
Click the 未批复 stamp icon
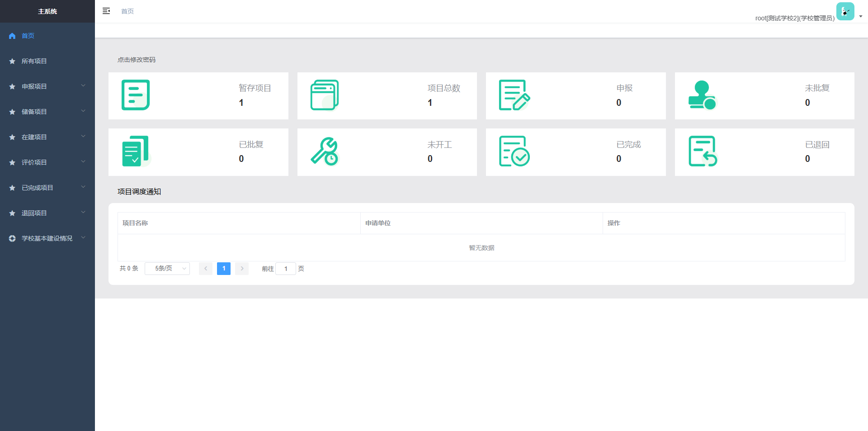(x=702, y=95)
